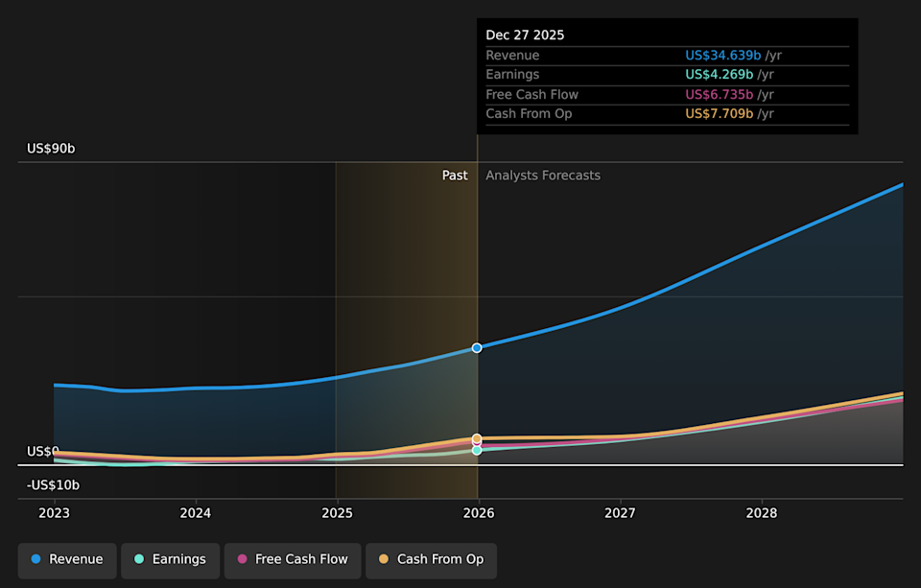Screen dimensions: 921x588
Task: Toggle the Revenue series visibility
Action: [66, 559]
